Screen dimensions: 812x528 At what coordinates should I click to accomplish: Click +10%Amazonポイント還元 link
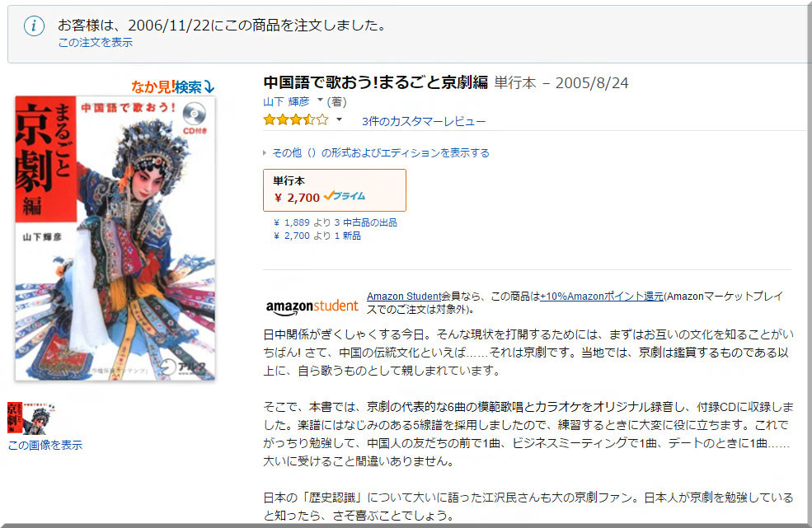tap(601, 296)
